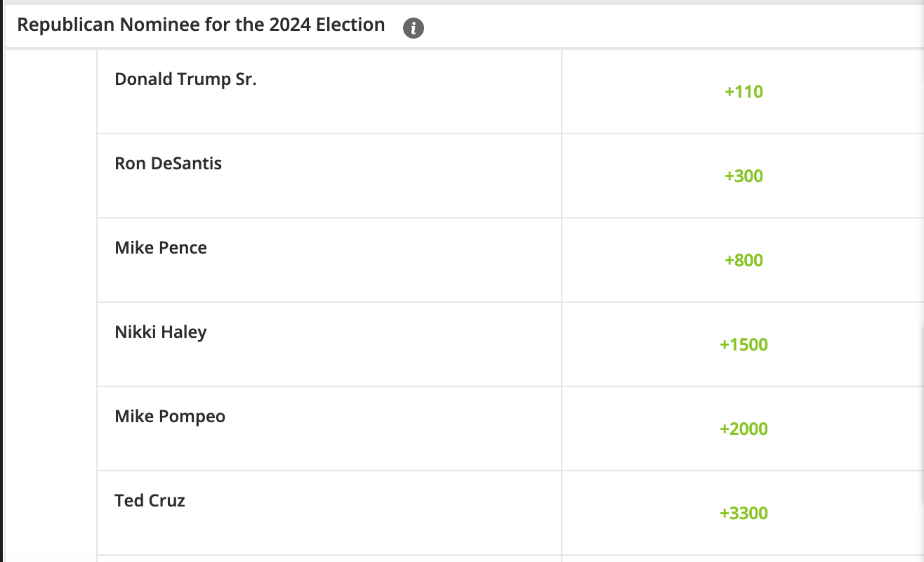This screenshot has width=924, height=562.
Task: Choose Mike Pence's +800 odds
Action: [x=743, y=260]
